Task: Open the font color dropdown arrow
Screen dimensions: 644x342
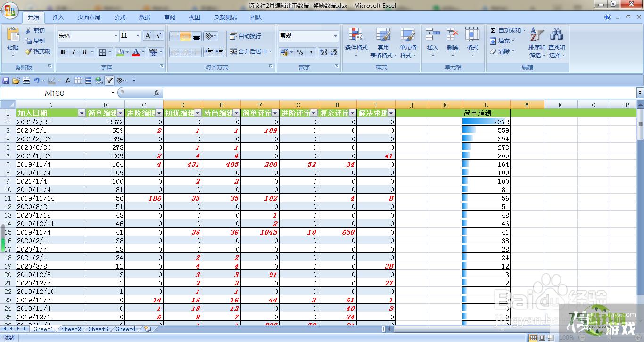Action: click(x=143, y=52)
